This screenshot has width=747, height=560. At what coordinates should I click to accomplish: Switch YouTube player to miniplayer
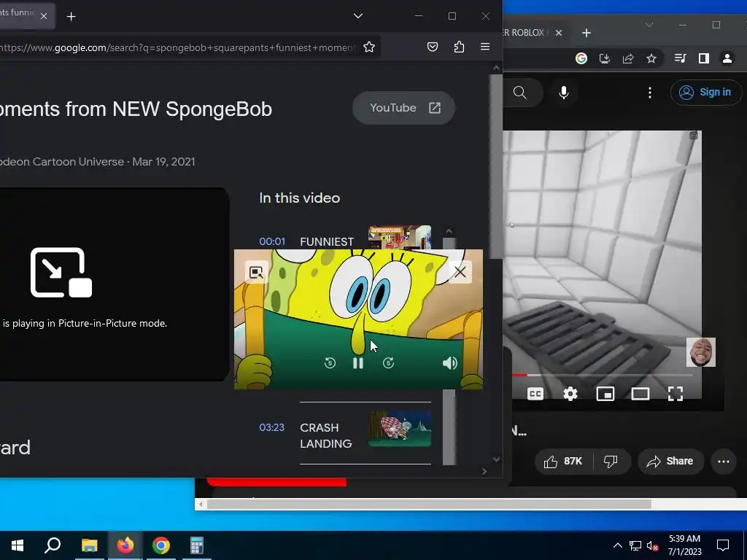point(605,394)
